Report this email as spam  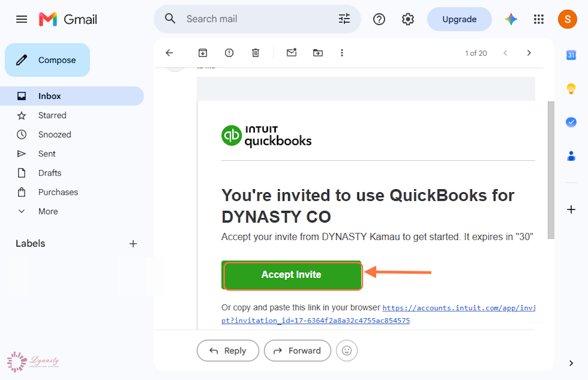point(229,53)
